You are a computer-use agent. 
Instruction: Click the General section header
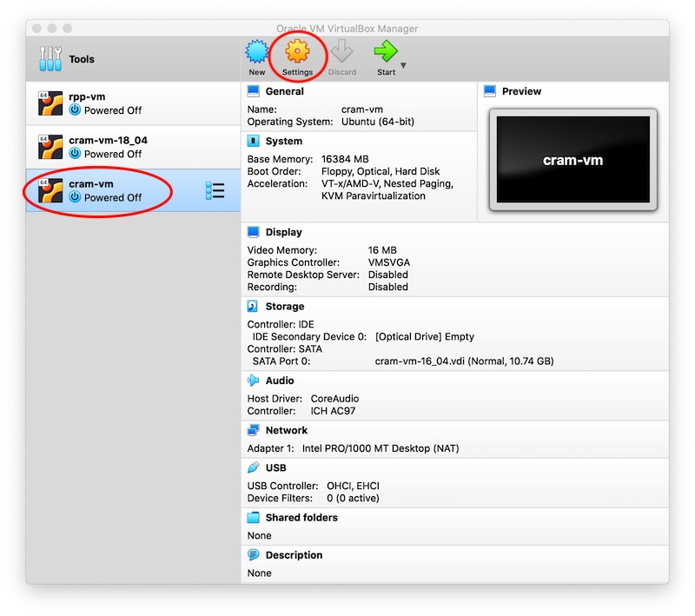coord(284,91)
